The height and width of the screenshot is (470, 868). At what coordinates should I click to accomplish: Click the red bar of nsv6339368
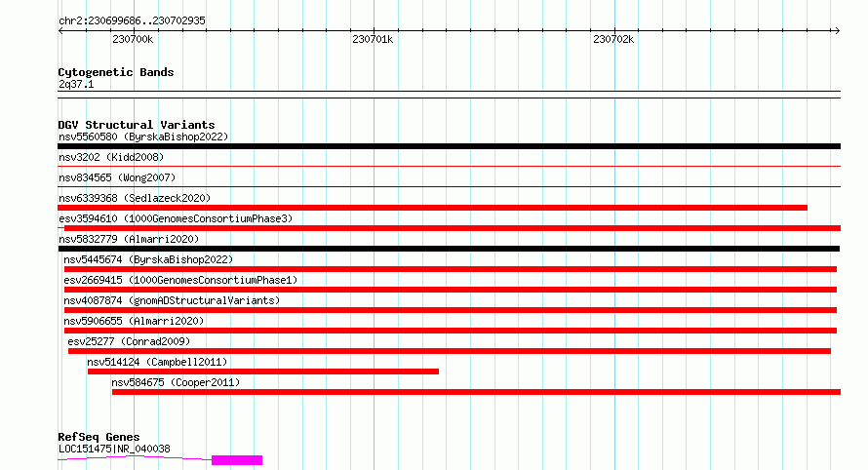[x=432, y=208]
